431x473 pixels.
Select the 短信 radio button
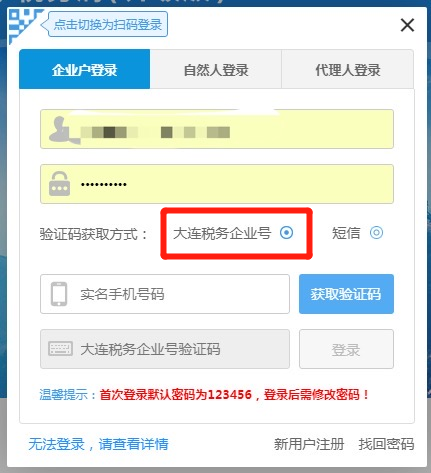pos(376,233)
